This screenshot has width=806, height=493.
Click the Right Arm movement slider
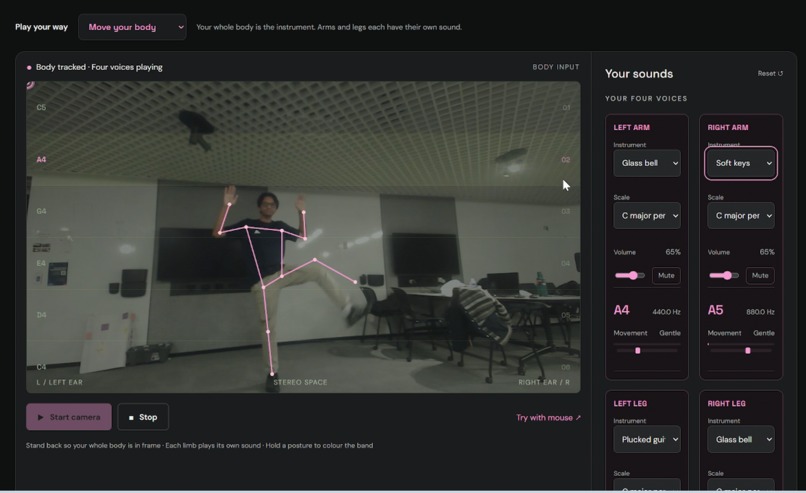coord(741,351)
